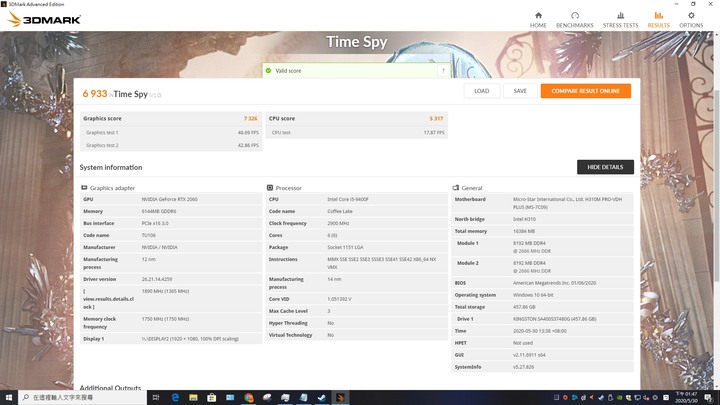
Task: Open the Windows Start menu
Action: pos(9,398)
